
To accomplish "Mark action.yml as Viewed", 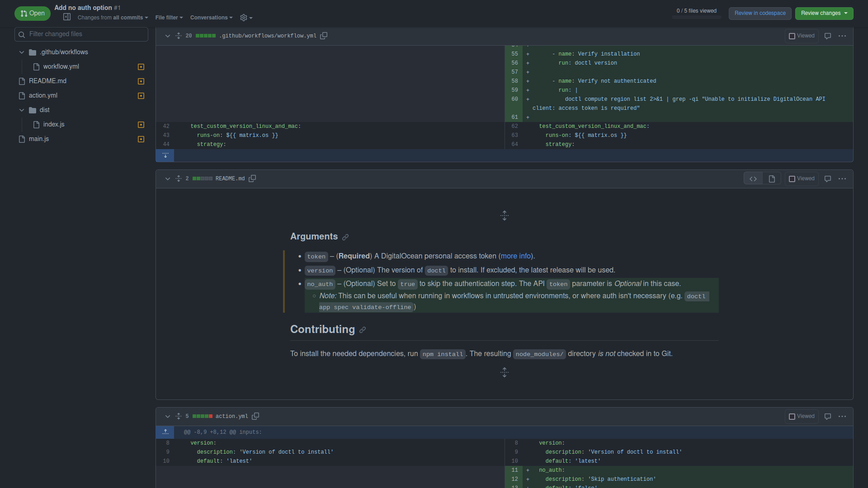I will coord(802,417).
